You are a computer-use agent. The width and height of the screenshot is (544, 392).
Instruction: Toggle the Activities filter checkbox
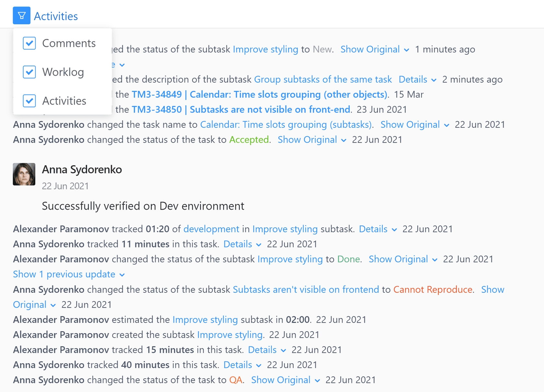pos(29,101)
